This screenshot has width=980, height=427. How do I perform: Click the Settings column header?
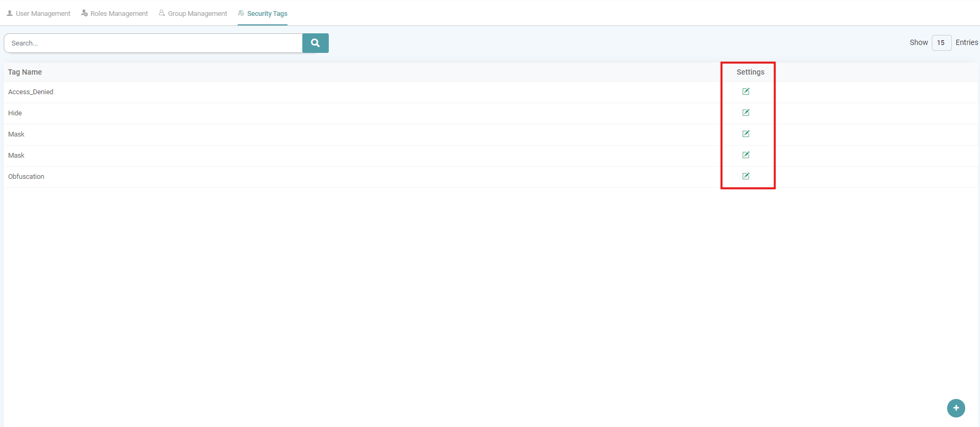coord(750,72)
